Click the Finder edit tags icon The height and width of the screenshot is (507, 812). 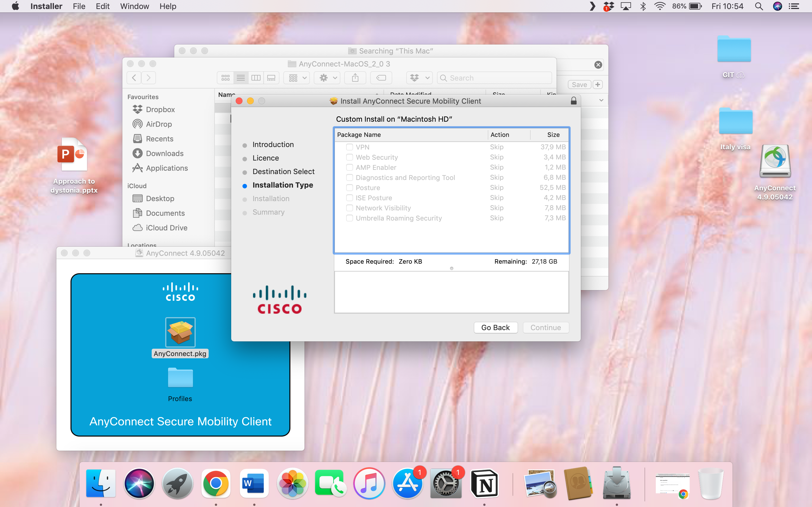pyautogui.click(x=381, y=78)
